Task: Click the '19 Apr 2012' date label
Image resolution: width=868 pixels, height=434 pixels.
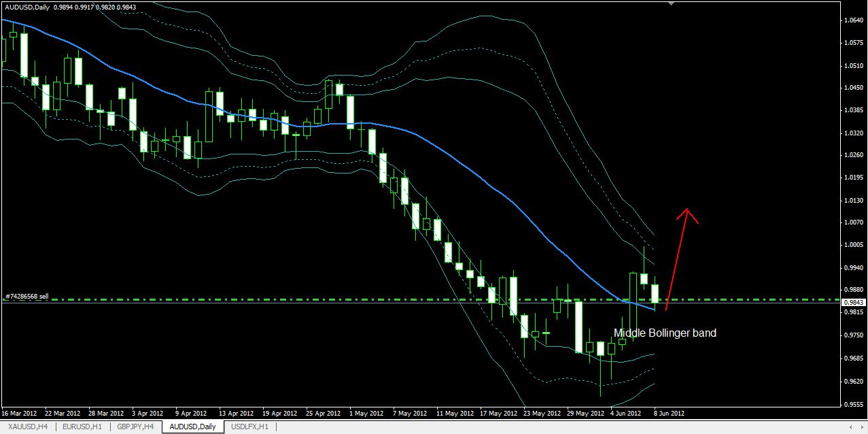Action: (x=280, y=413)
